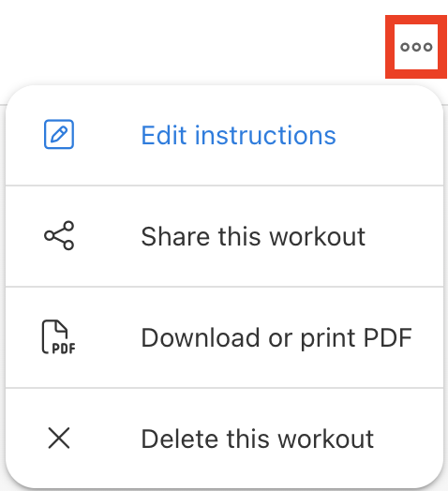This screenshot has width=448, height=491.
Task: Choose Delete this workout
Action: pos(224,439)
